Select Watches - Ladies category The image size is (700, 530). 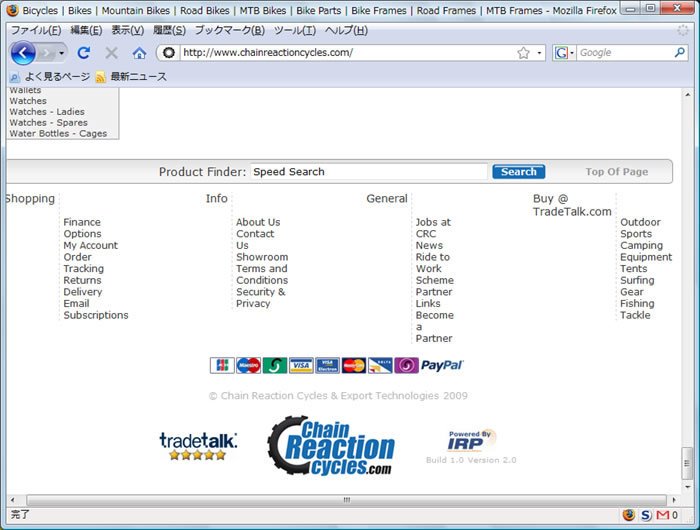[47, 112]
